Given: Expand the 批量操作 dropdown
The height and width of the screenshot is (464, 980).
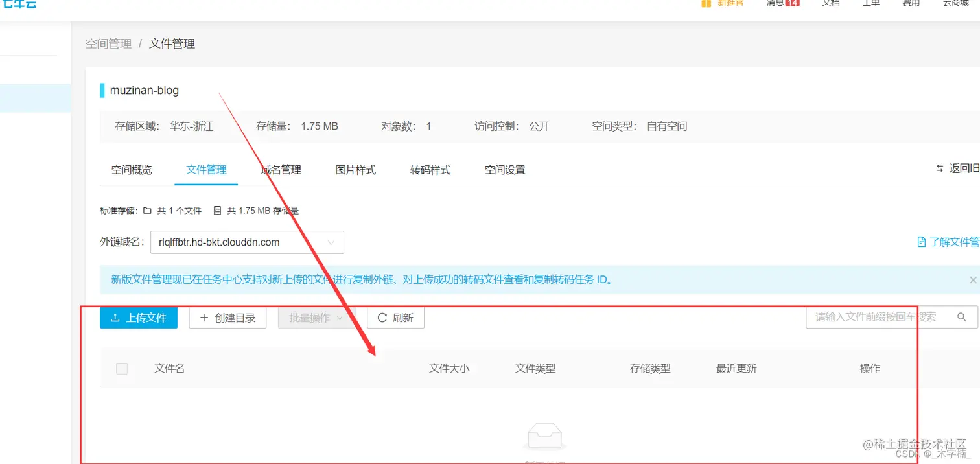Looking at the screenshot, I should point(317,318).
